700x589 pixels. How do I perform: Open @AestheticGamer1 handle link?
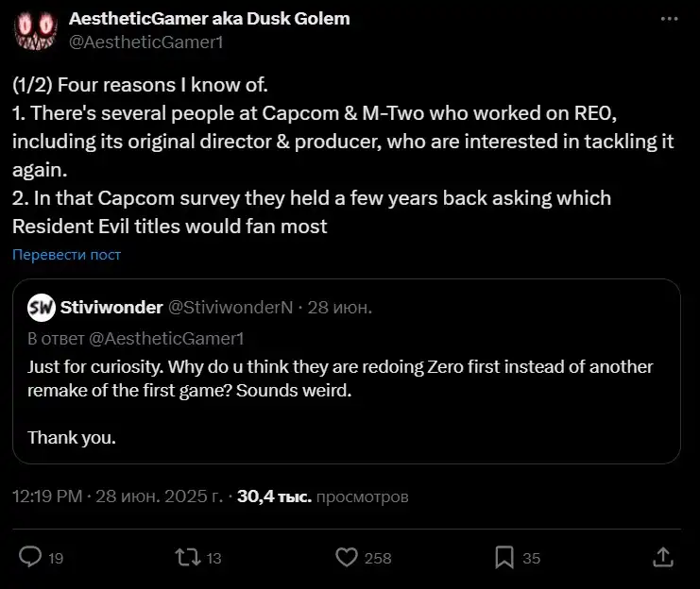click(x=146, y=42)
